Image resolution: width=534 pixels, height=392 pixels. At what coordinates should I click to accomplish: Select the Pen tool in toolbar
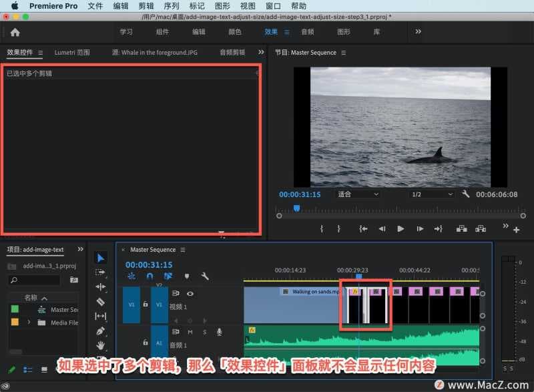tap(101, 331)
